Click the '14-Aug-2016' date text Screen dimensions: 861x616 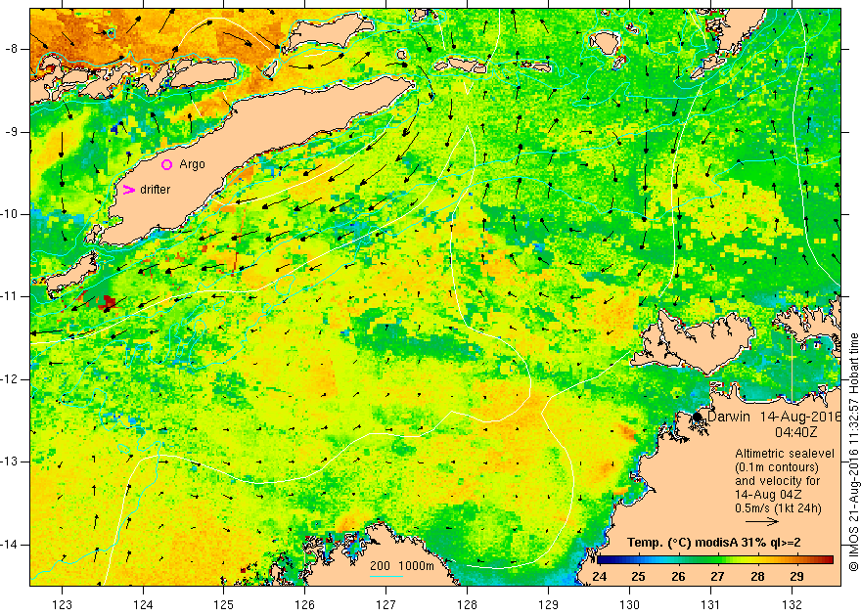(x=800, y=417)
